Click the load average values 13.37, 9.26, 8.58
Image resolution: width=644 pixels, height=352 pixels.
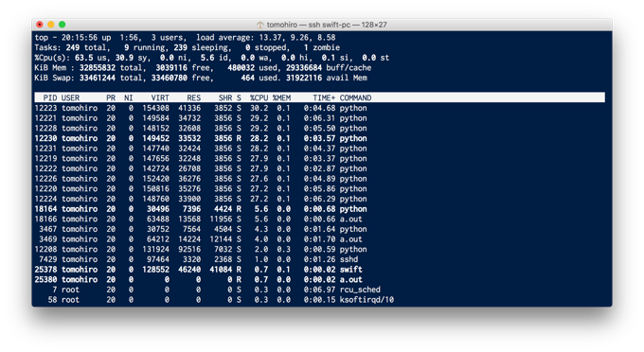coord(297,37)
